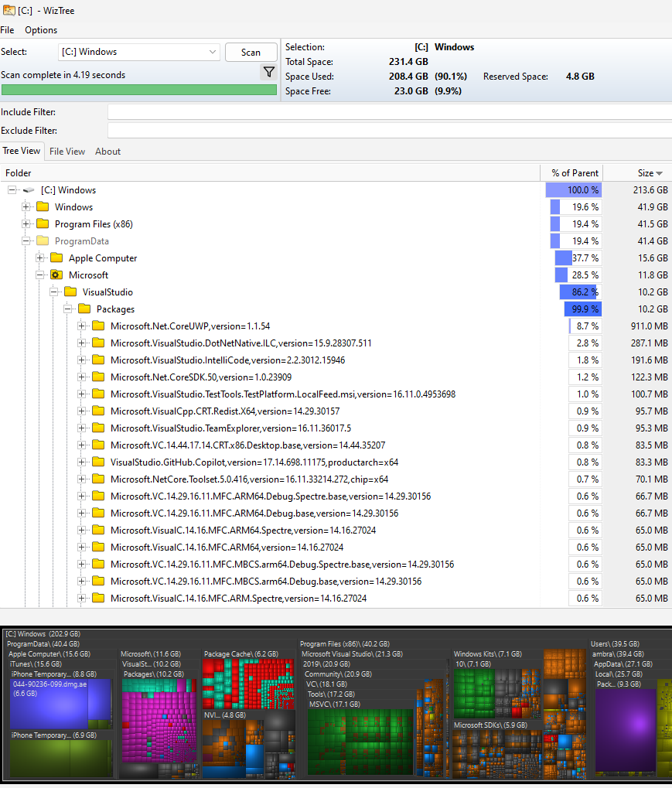Click the Program Files (x86) folder icon

pos(43,223)
